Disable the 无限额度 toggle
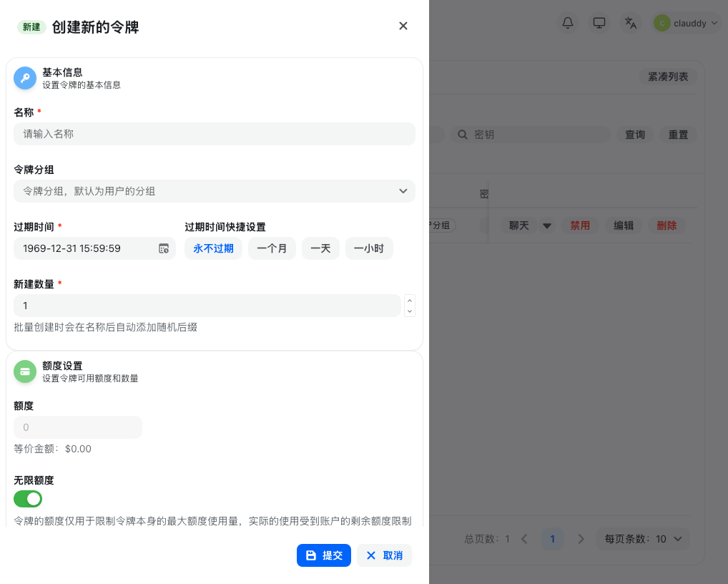728x584 pixels. click(28, 499)
